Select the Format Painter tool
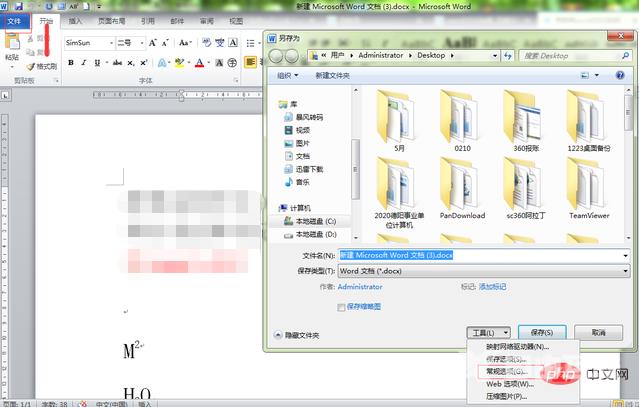The width and height of the screenshot is (639, 407). (40, 67)
